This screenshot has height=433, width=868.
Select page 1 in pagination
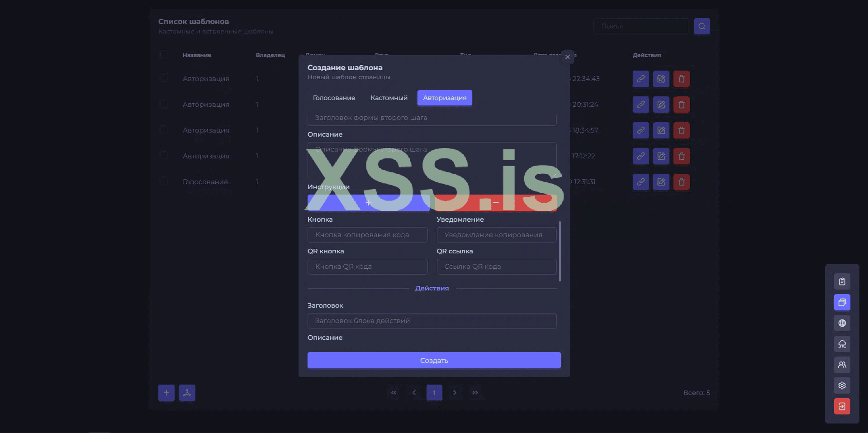(x=434, y=393)
